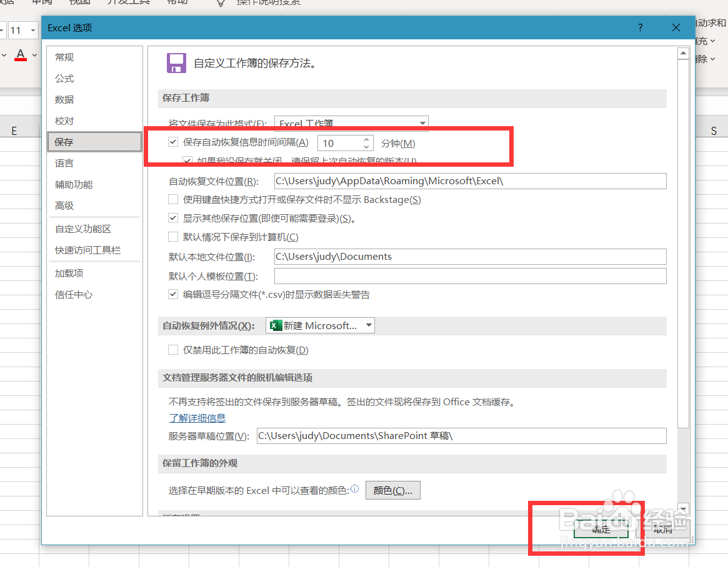Screen dimensions: 728x567
Task: Close the Excel 选项 dialog
Action: (x=676, y=27)
